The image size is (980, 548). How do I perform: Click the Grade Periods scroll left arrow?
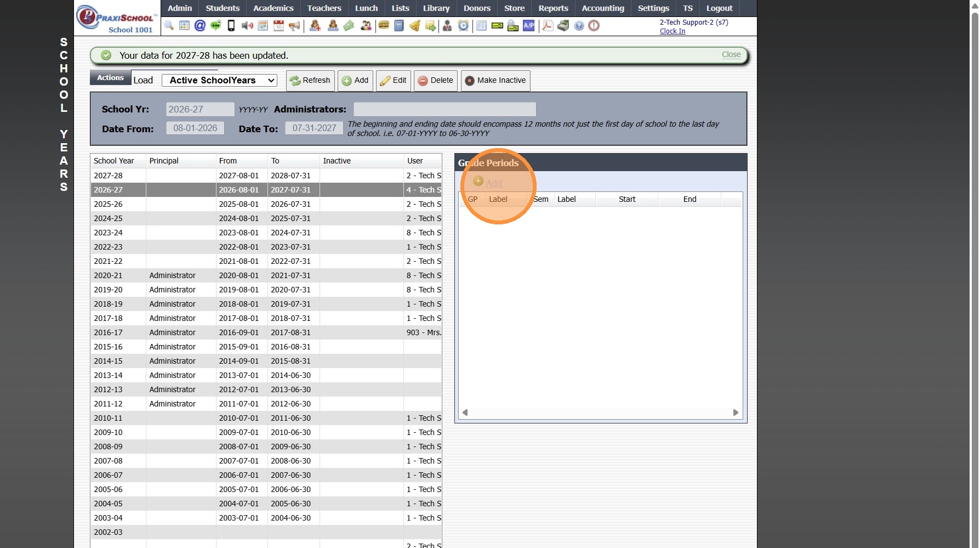(465, 413)
